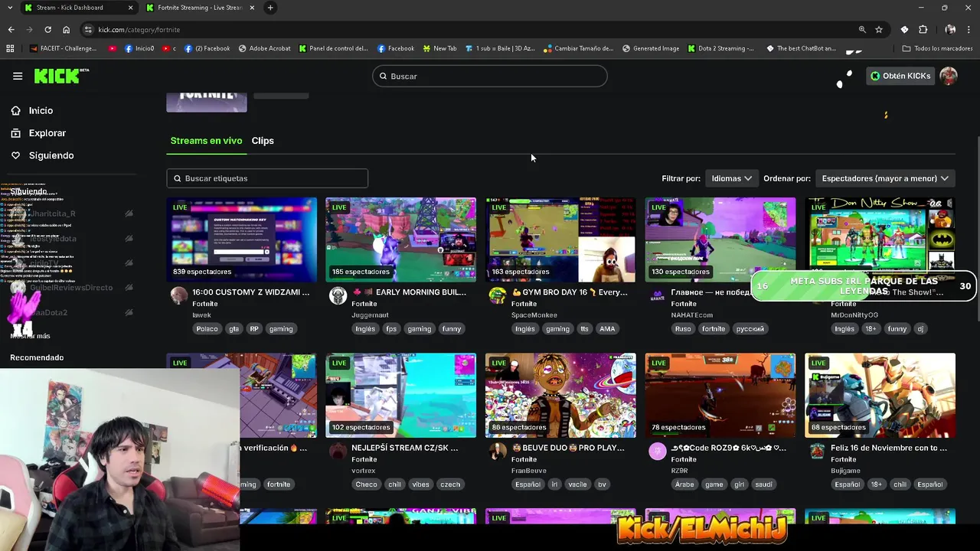
Task: Open the 78 espectadores RZ9R stream thumbnail
Action: click(x=720, y=395)
